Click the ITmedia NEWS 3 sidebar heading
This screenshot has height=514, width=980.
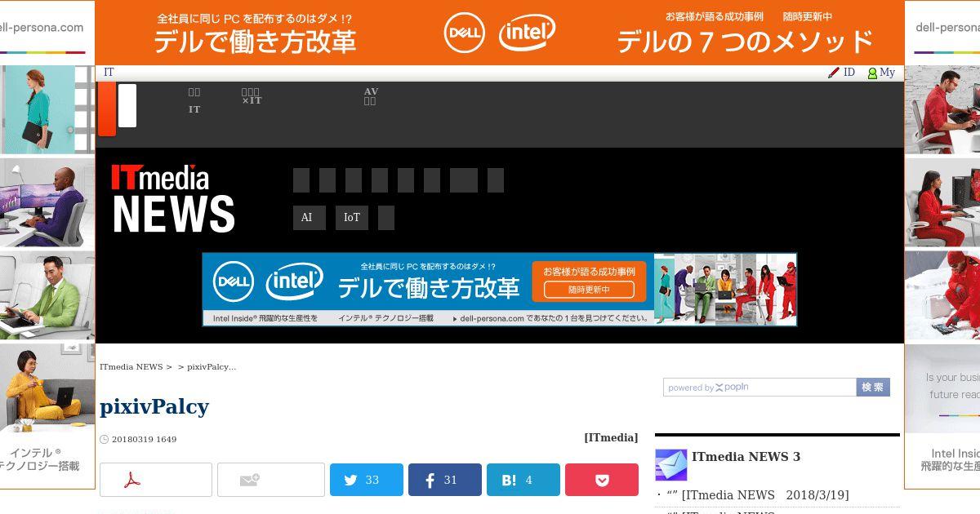click(746, 457)
